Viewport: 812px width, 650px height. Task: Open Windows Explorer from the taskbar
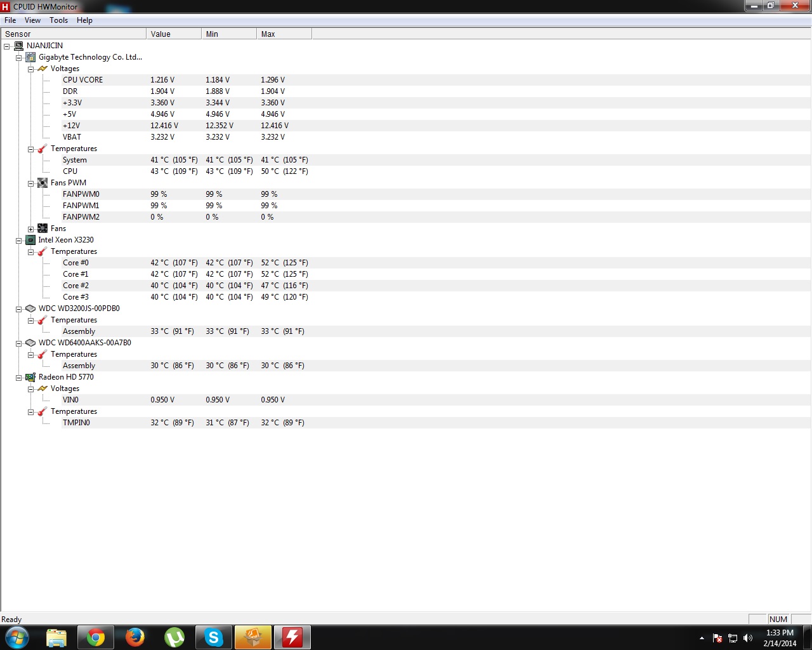pos(56,637)
